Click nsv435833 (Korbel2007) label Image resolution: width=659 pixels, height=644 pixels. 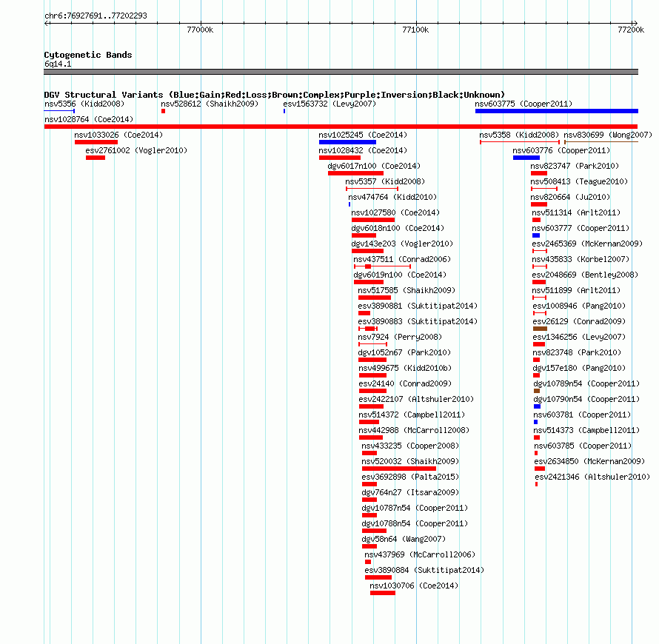click(x=581, y=259)
